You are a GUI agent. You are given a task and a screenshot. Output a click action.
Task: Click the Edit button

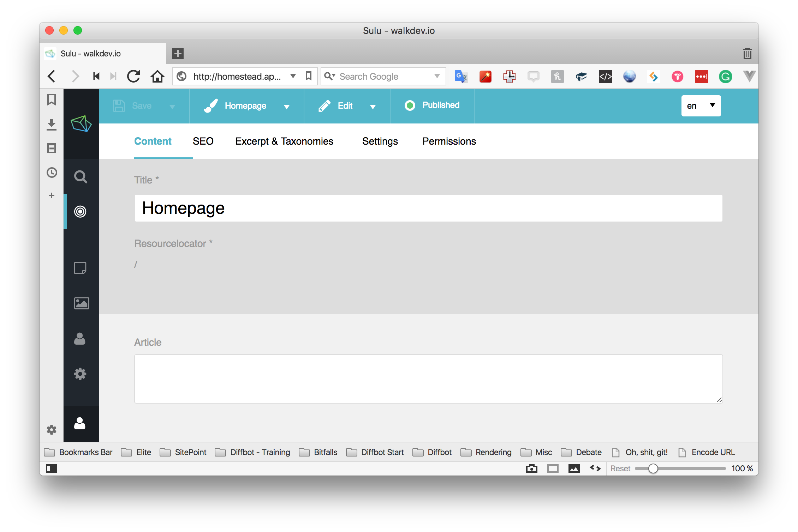[345, 106]
